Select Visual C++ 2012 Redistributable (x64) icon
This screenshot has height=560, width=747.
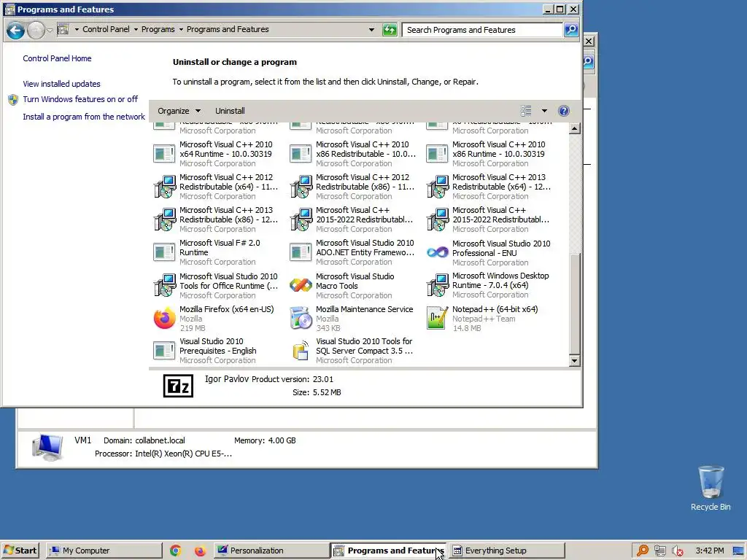pyautogui.click(x=164, y=187)
